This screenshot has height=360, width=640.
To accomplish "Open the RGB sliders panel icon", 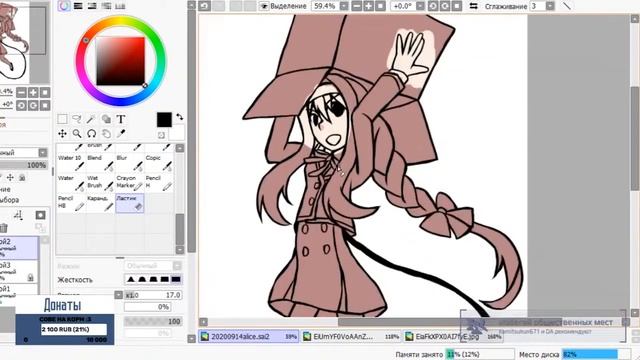I will (78, 6).
